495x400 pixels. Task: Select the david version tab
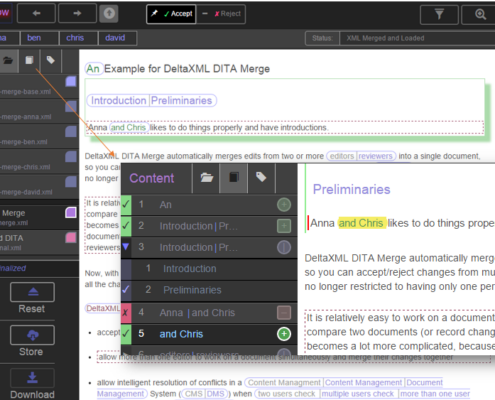[x=118, y=38]
